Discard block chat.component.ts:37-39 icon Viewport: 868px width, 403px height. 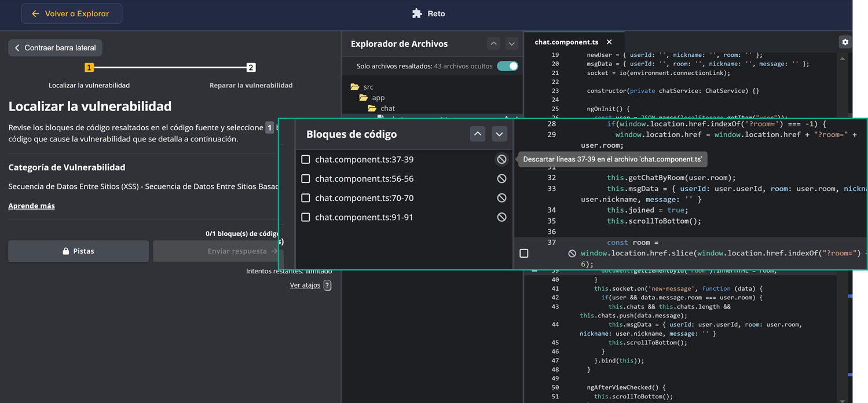501,159
